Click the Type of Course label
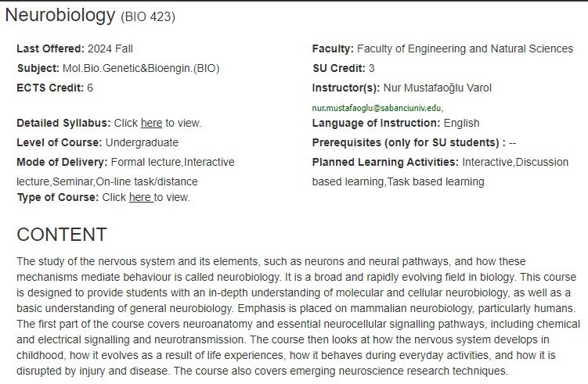Screen dimensions: 588x384 (58, 197)
